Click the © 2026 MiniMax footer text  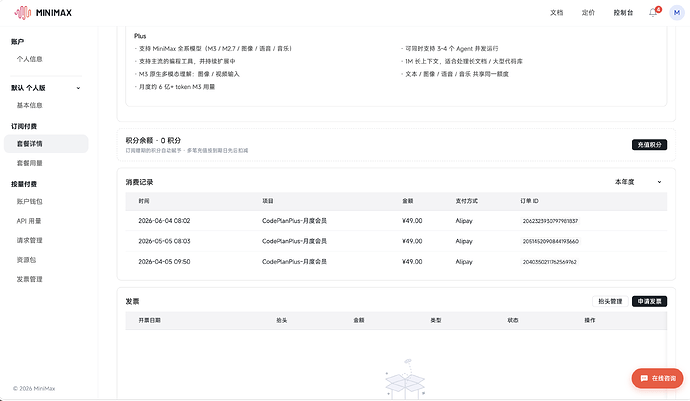tap(34, 389)
